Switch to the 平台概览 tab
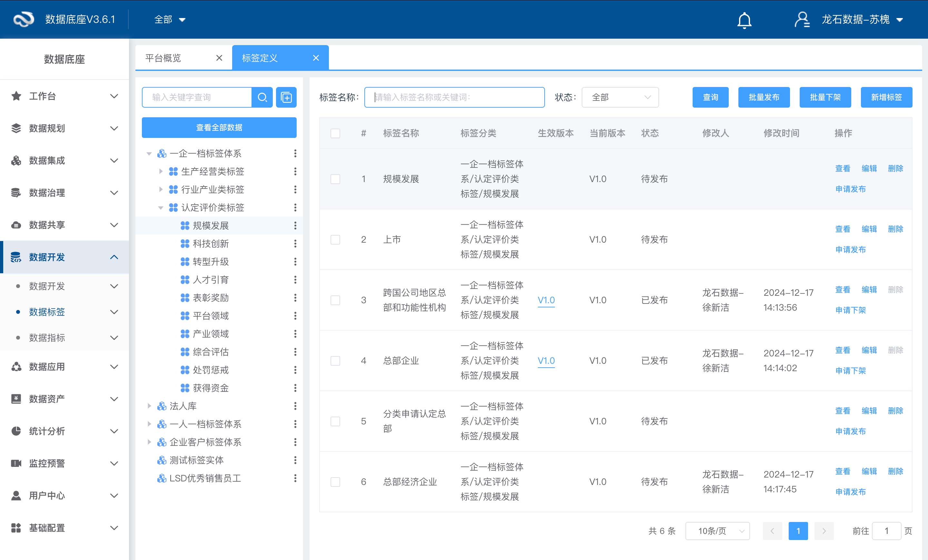 [163, 58]
